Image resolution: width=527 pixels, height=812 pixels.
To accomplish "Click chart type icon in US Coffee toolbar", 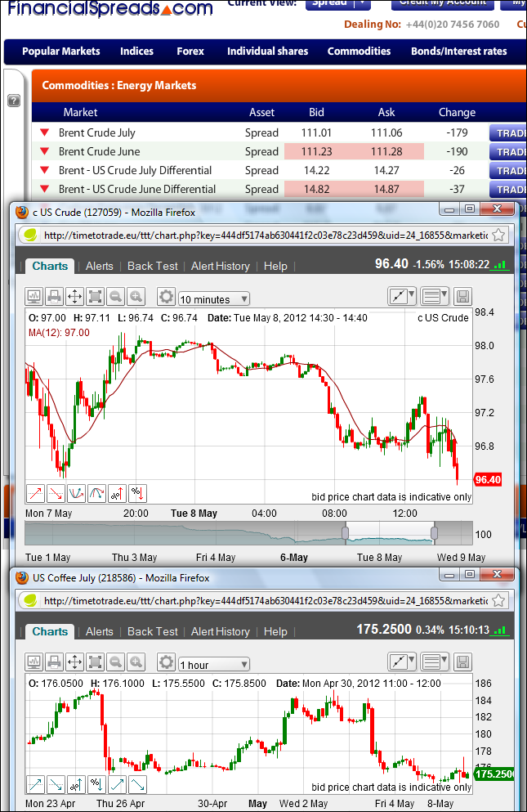I will click(34, 662).
